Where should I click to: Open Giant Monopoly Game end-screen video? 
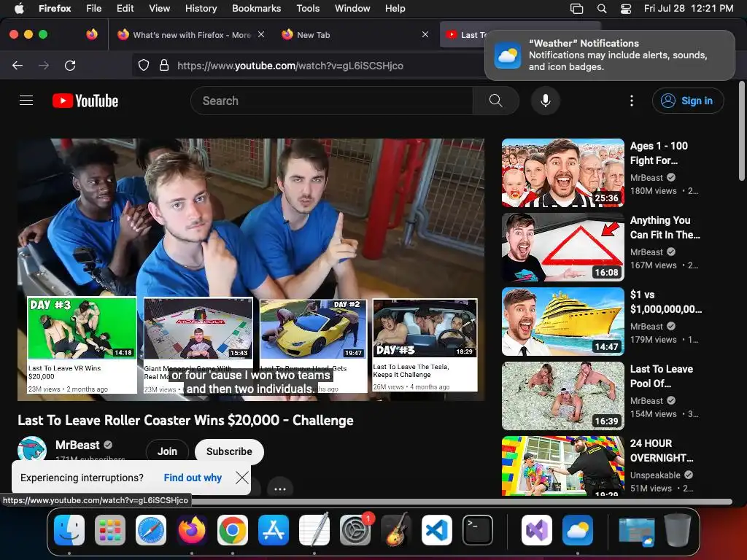click(198, 345)
